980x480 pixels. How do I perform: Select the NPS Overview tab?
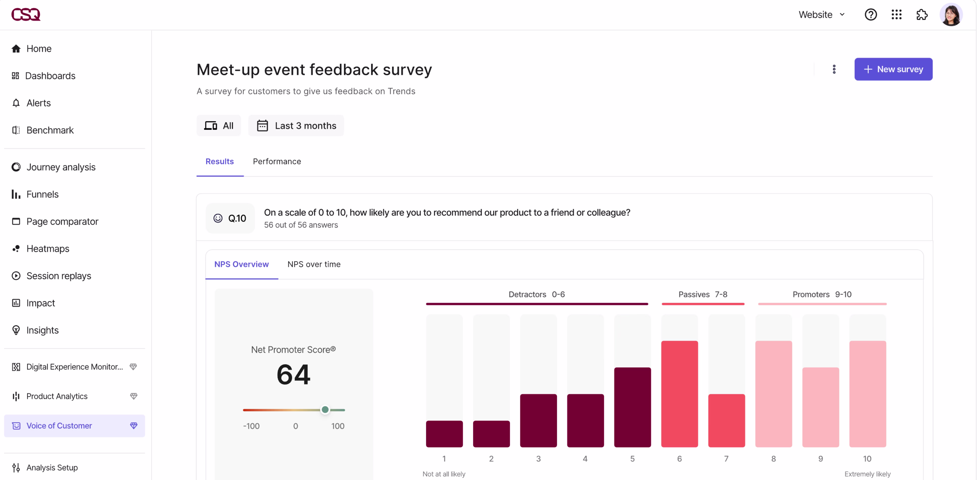point(242,264)
